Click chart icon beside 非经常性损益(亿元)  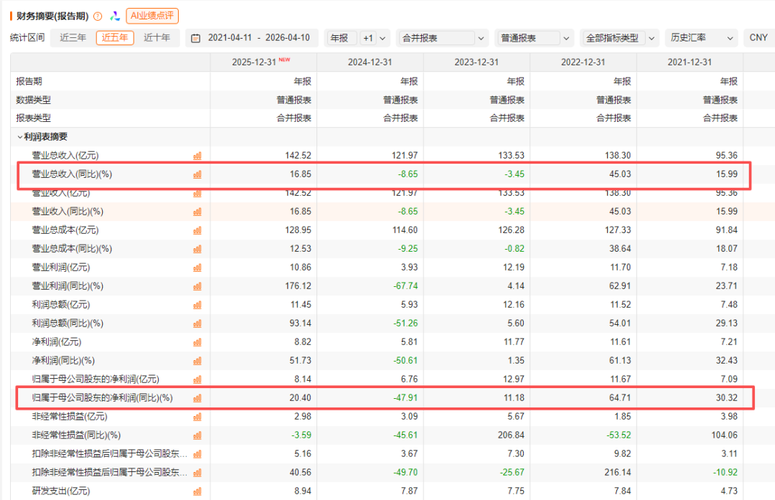197,417
